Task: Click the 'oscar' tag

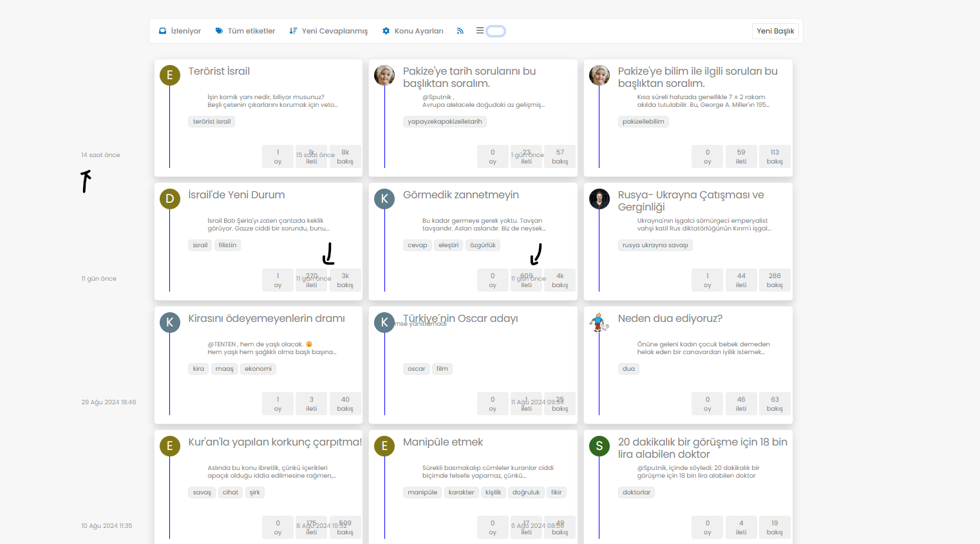Action: pos(417,369)
